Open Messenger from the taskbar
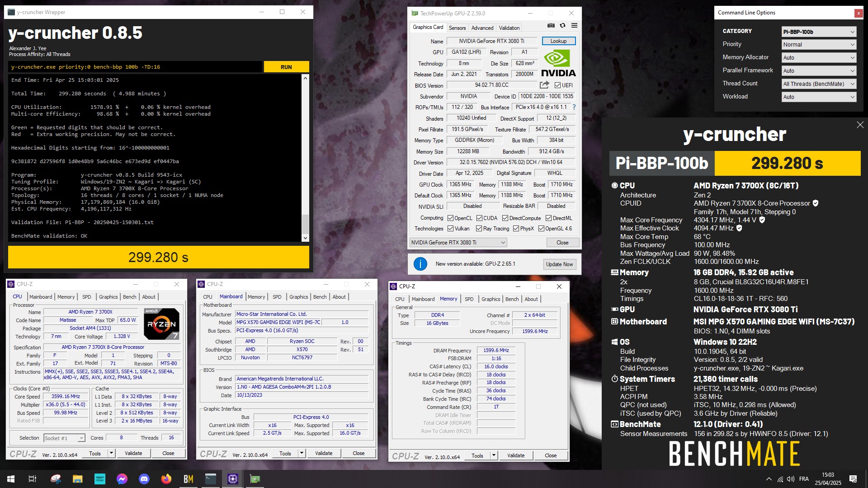The width and height of the screenshot is (868, 488). pos(122,479)
